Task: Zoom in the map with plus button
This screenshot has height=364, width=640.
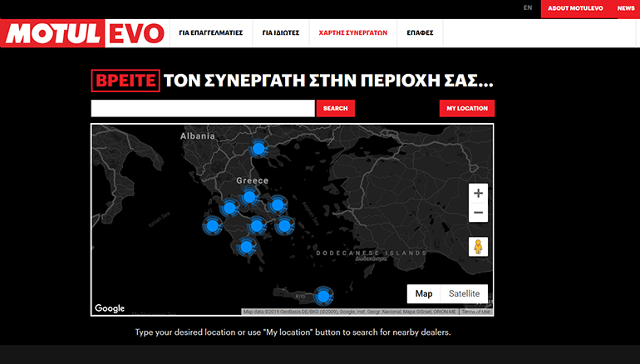Action: (x=478, y=194)
